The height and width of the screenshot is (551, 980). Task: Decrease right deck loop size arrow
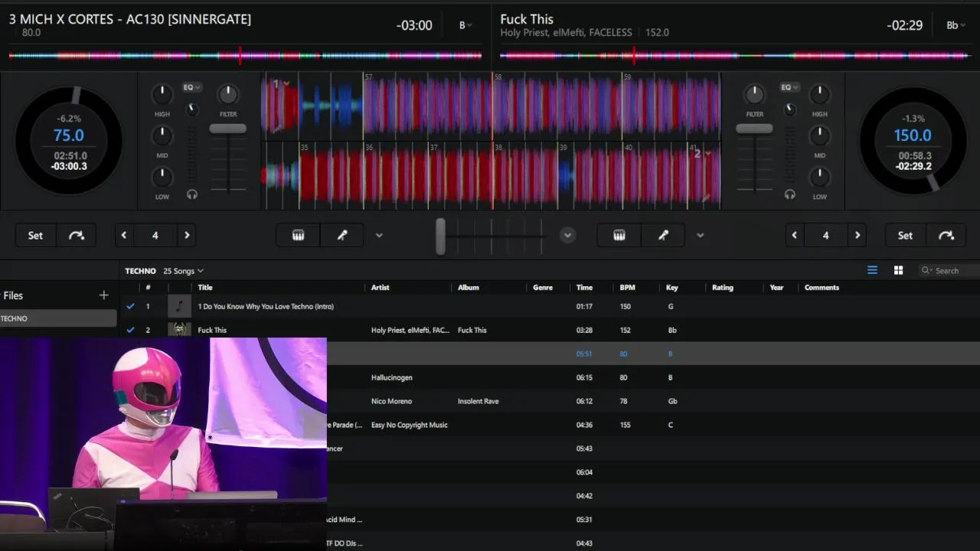tap(795, 235)
